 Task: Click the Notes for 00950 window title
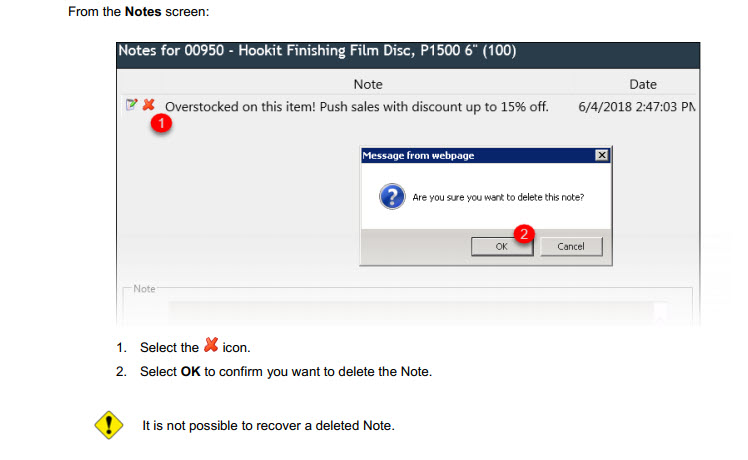click(317, 50)
